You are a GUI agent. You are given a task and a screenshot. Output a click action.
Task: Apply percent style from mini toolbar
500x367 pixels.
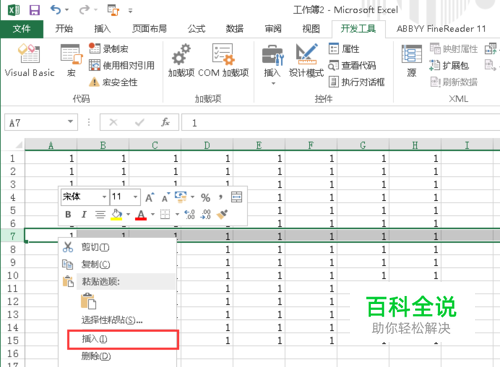pyautogui.click(x=205, y=198)
